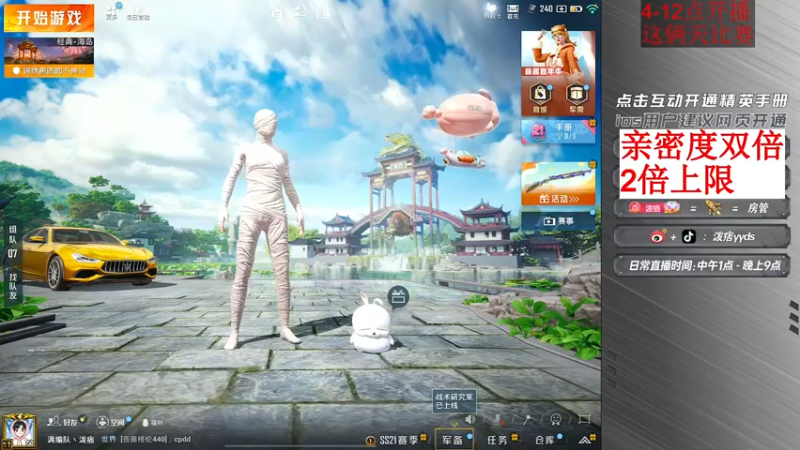Screen dimensions: 800x450
Task: Click the 世界 world chat channel label
Action: click(x=109, y=439)
